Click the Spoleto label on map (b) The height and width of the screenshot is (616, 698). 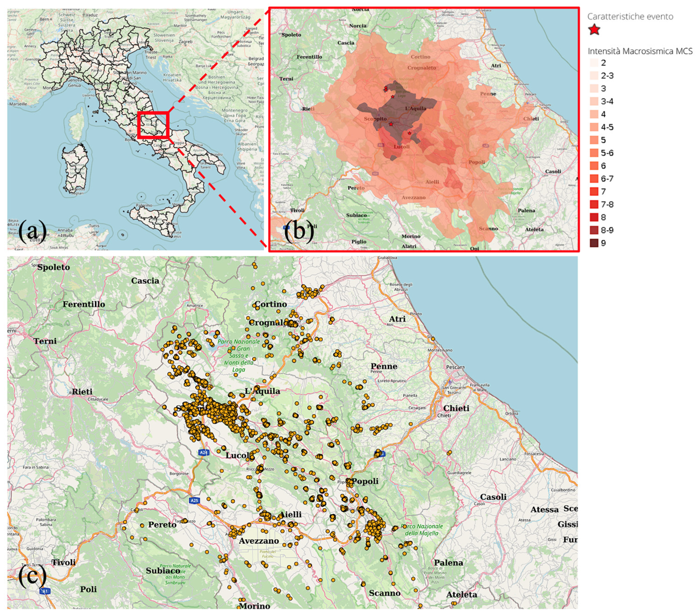(291, 35)
